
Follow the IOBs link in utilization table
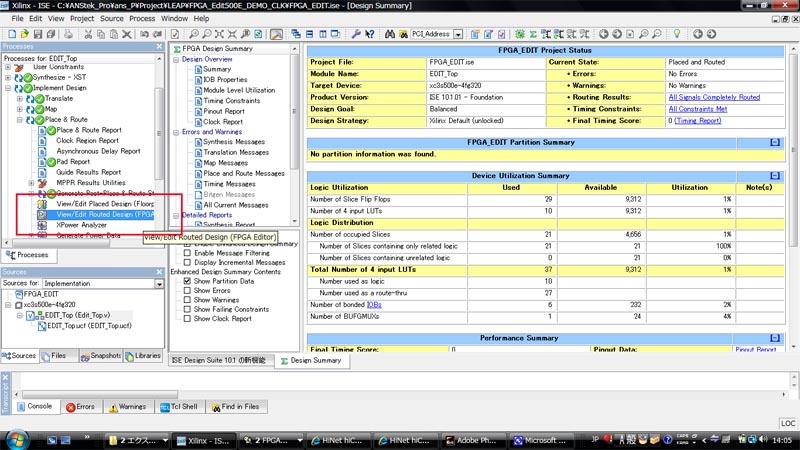pyautogui.click(x=374, y=305)
